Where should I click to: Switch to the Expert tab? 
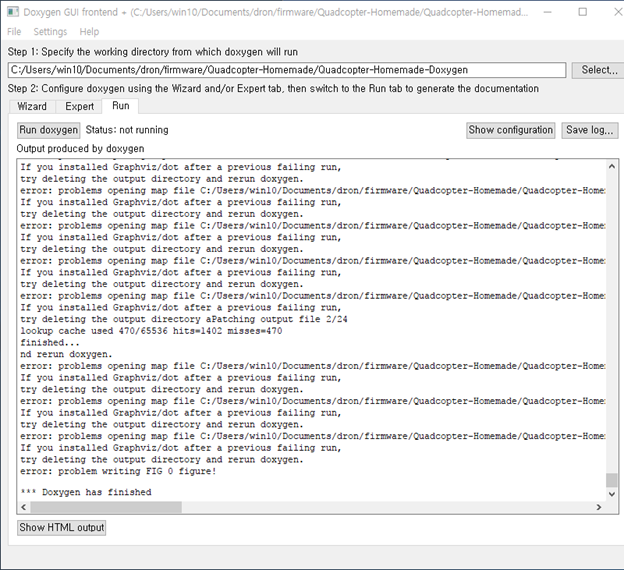tap(80, 106)
